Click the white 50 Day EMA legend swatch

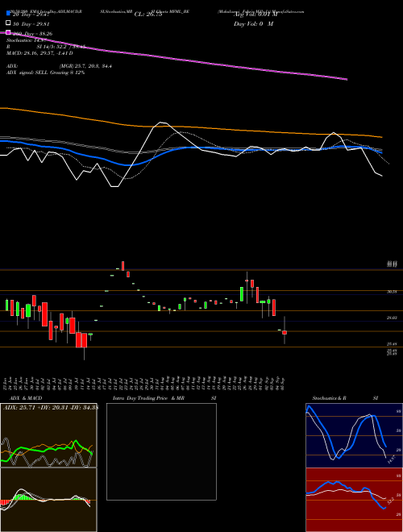(x=9, y=23)
